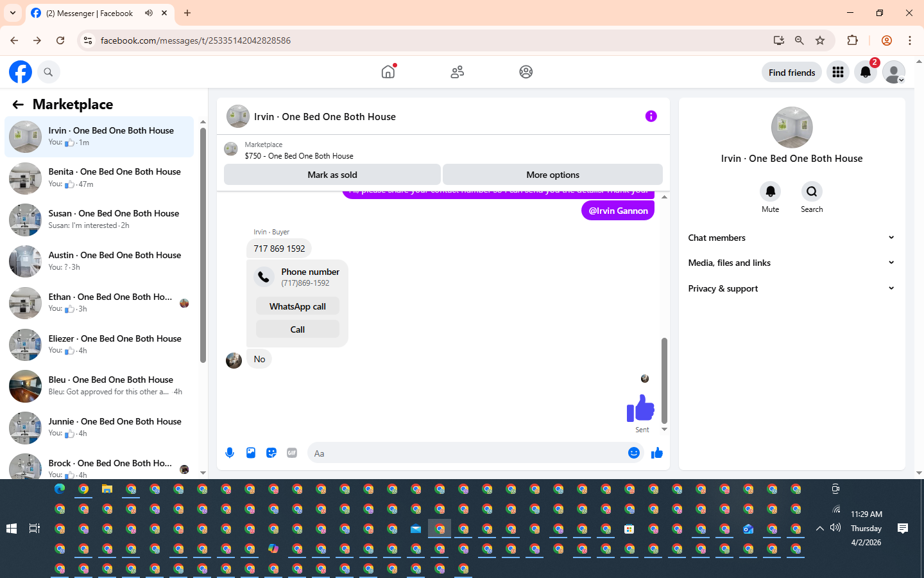The height and width of the screenshot is (578, 924).
Task: Open the emoji picker in message box
Action: pyautogui.click(x=634, y=453)
